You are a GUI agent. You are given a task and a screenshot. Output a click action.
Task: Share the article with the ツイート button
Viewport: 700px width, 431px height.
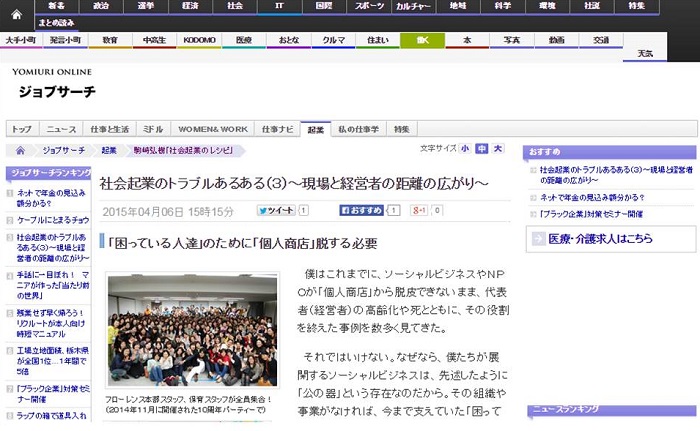[x=276, y=210]
